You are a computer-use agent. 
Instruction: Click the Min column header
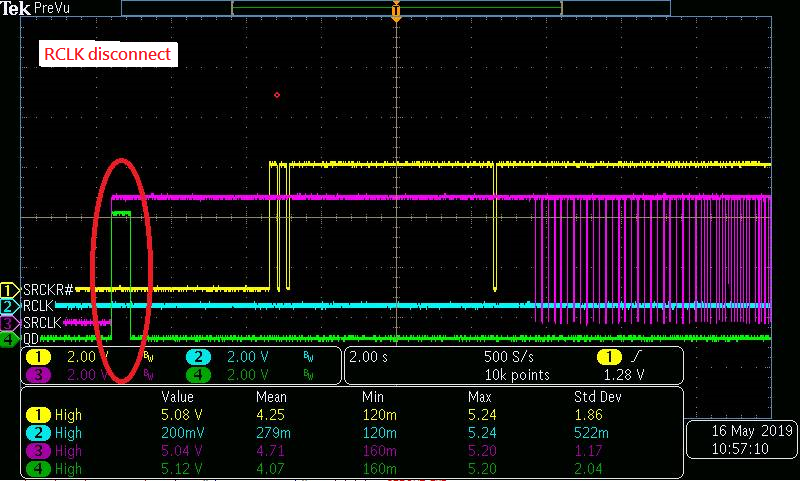373,397
